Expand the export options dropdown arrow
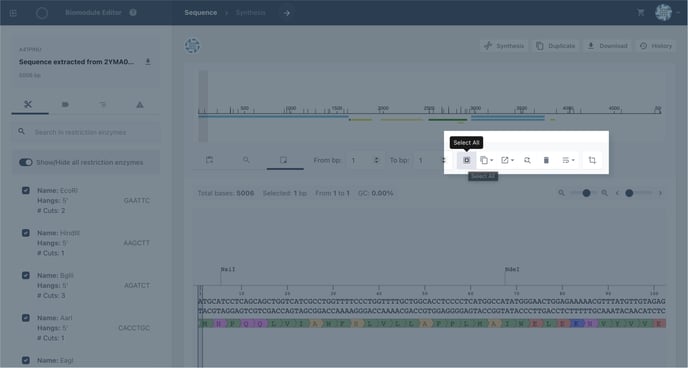 pos(512,161)
